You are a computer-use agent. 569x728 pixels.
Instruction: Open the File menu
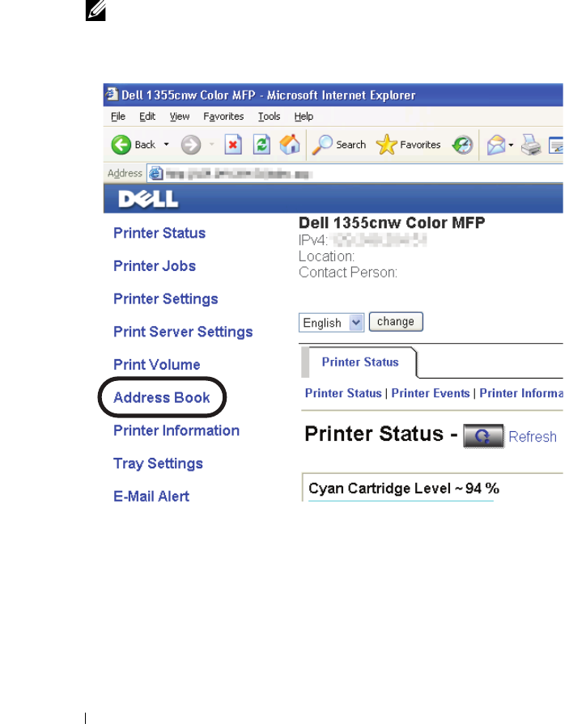[118, 116]
